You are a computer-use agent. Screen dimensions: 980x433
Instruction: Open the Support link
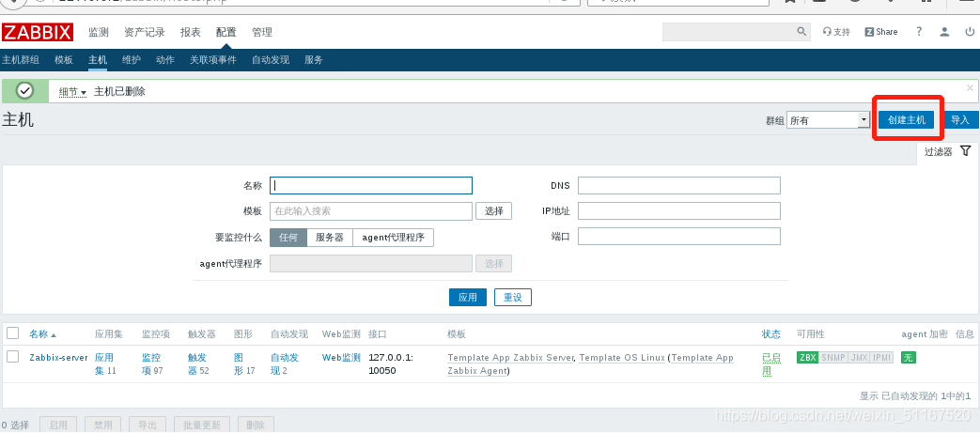click(x=836, y=32)
